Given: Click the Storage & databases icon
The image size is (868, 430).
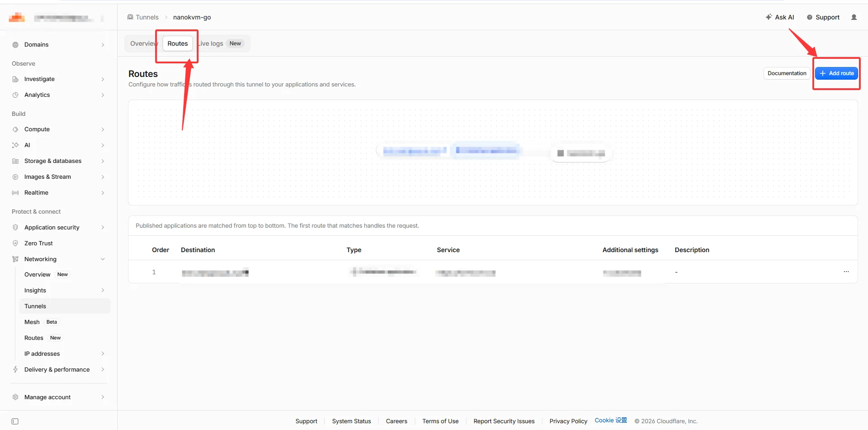Looking at the screenshot, I should point(15,161).
